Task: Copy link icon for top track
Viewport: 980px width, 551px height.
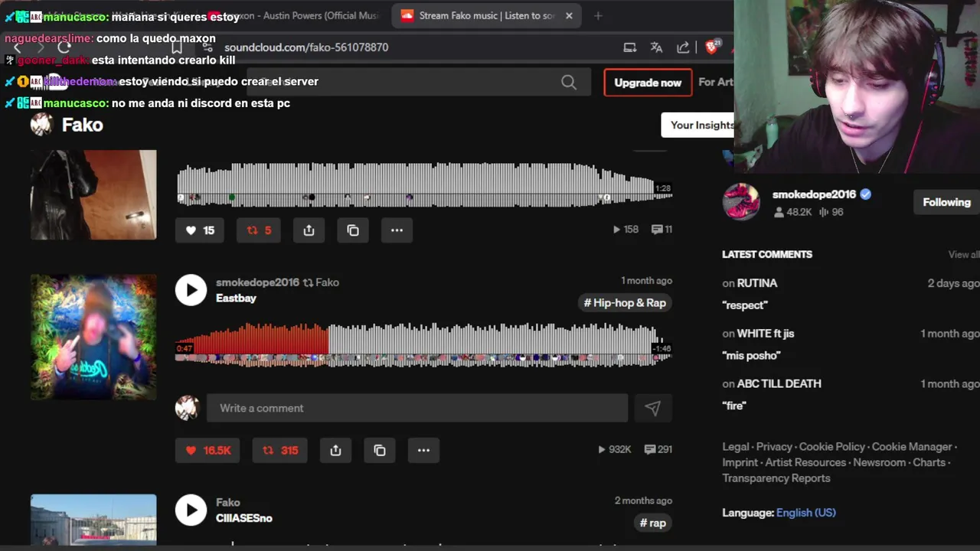Action: 353,230
